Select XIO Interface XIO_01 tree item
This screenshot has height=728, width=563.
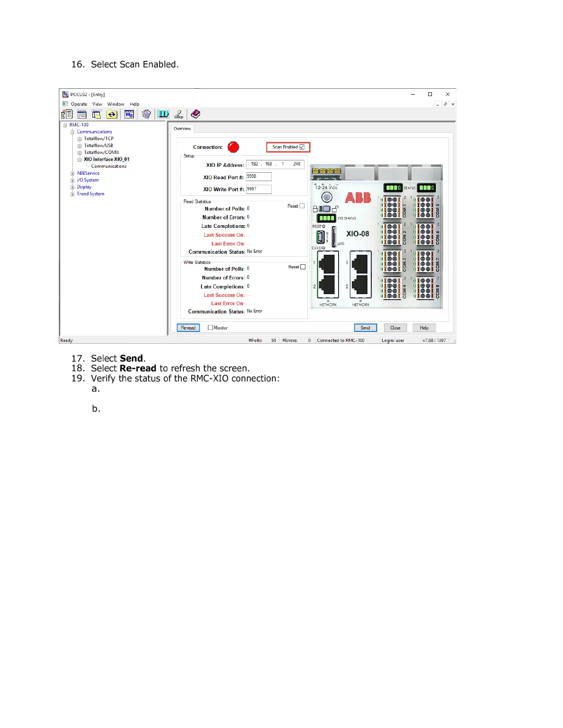[x=107, y=159]
